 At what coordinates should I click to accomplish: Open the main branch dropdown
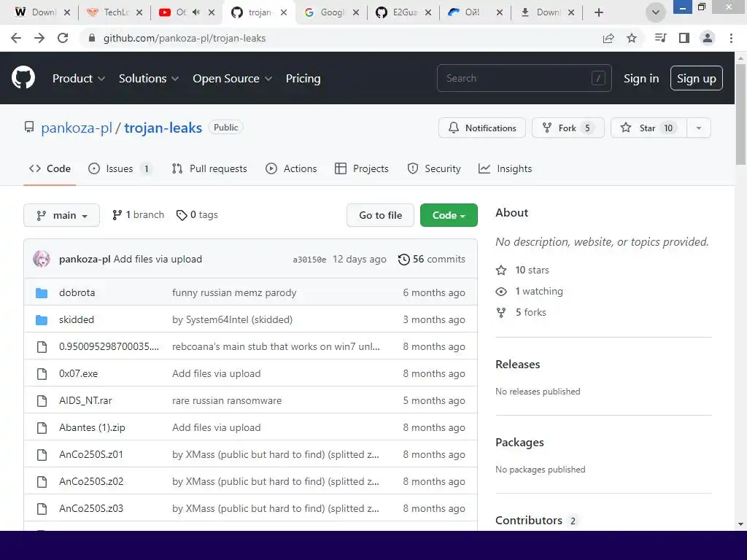tap(61, 215)
